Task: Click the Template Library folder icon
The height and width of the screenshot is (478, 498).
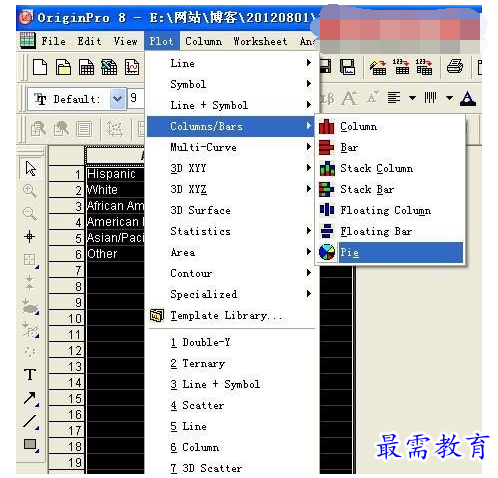Action: [157, 315]
